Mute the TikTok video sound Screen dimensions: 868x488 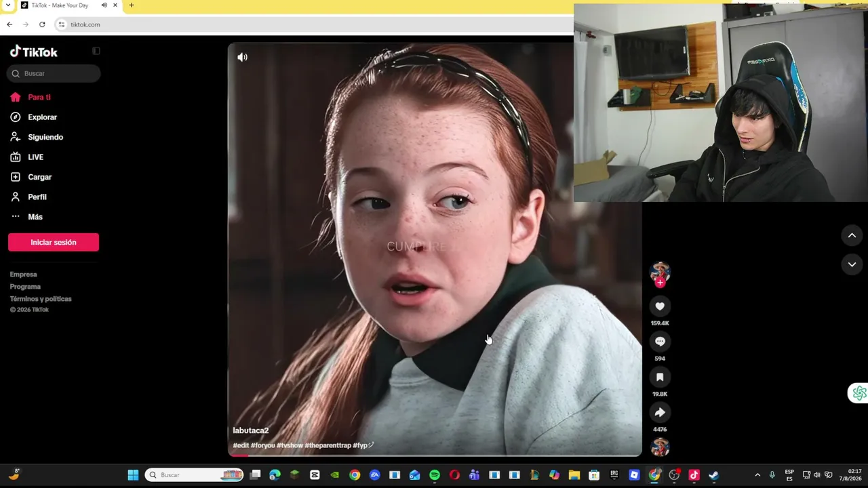tap(242, 57)
